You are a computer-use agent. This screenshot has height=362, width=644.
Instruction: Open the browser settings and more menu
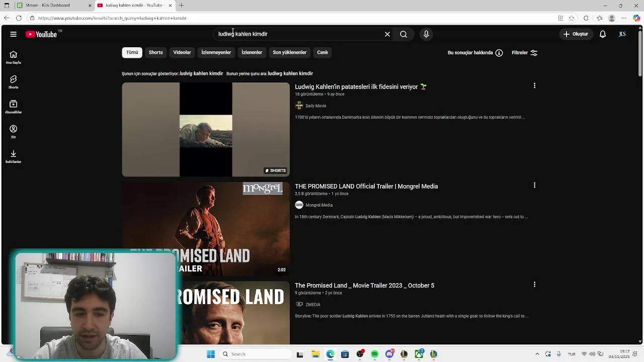(x=624, y=18)
